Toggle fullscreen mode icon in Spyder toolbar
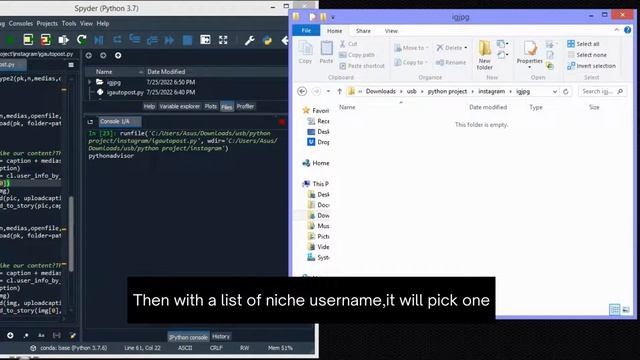Image resolution: width=640 pixels, height=360 pixels. tap(223, 40)
